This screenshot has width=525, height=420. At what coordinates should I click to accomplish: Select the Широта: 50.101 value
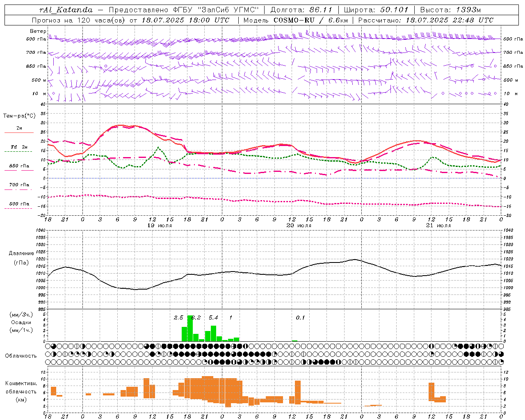coord(376,10)
